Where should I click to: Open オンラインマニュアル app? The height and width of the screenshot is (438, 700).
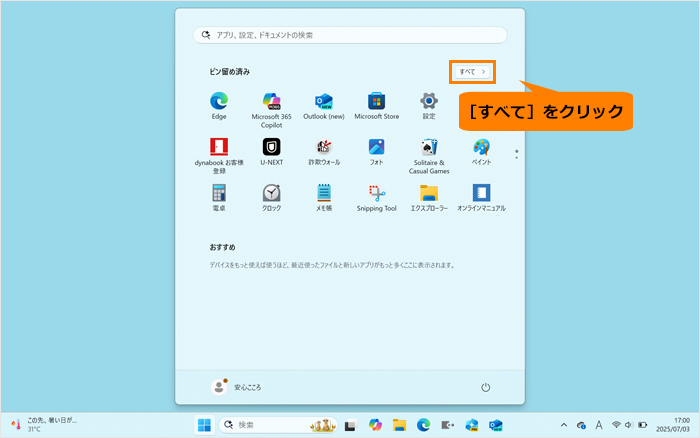(481, 198)
